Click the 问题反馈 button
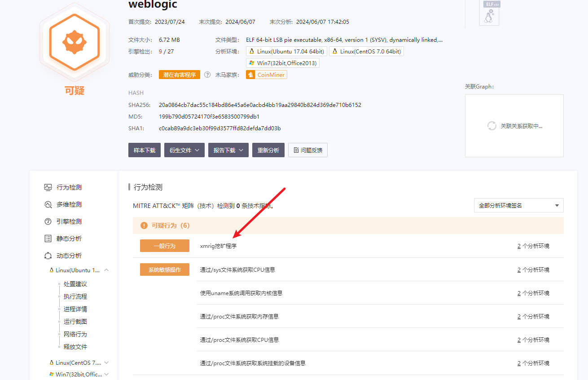This screenshot has height=380, width=588. [x=308, y=150]
